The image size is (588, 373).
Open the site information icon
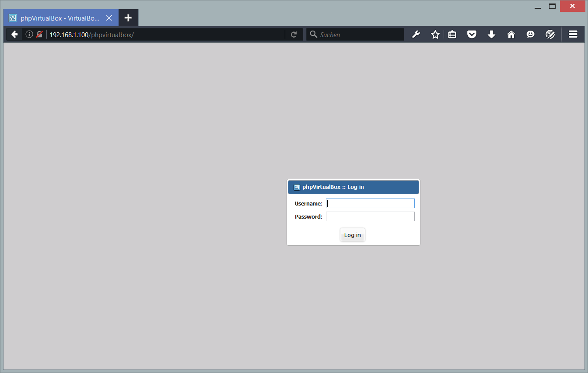tap(29, 34)
